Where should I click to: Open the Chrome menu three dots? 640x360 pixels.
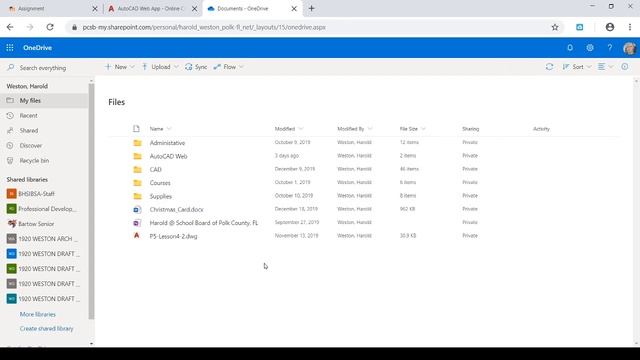tap(630, 27)
